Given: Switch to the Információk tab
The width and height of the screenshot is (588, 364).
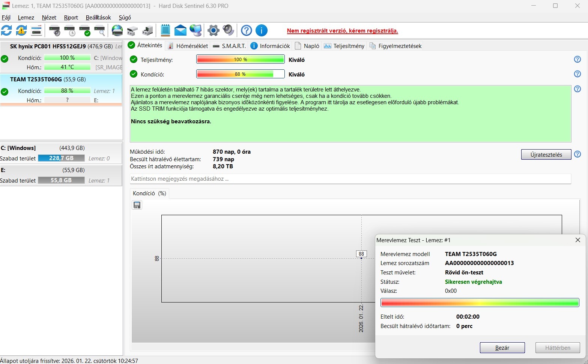Looking at the screenshot, I should [x=270, y=46].
